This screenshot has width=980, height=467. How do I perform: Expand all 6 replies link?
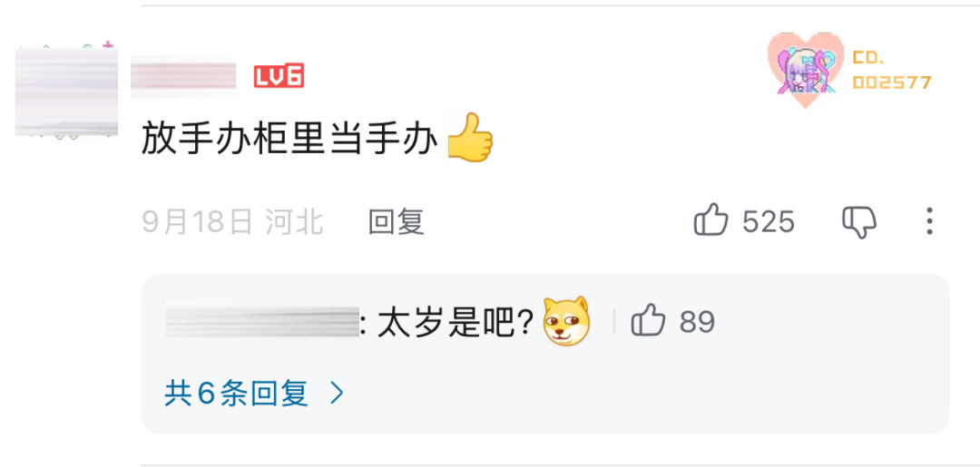coord(236,394)
